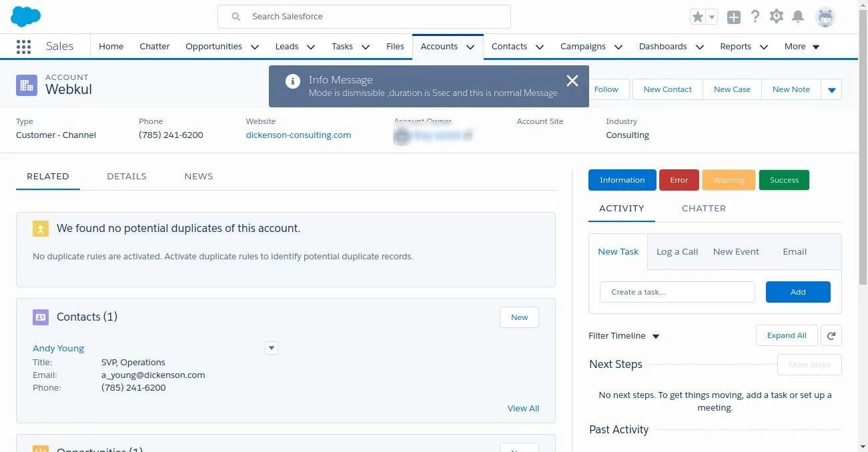Switch to the Chatter panel tab
Screen dimensions: 868x452
[704, 209]
